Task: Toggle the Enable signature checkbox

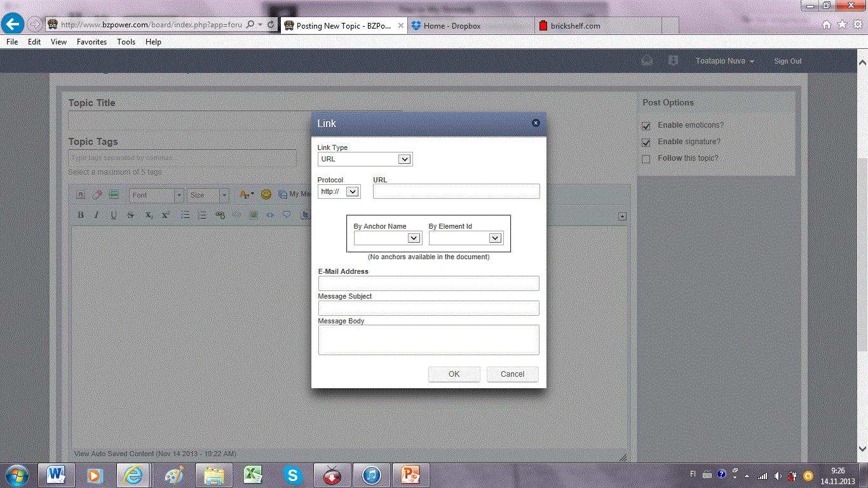Action: pyautogui.click(x=646, y=142)
